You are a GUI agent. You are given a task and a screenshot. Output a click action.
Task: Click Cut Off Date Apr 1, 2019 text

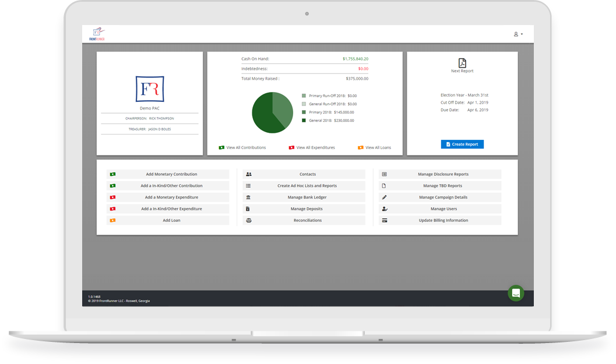point(464,103)
